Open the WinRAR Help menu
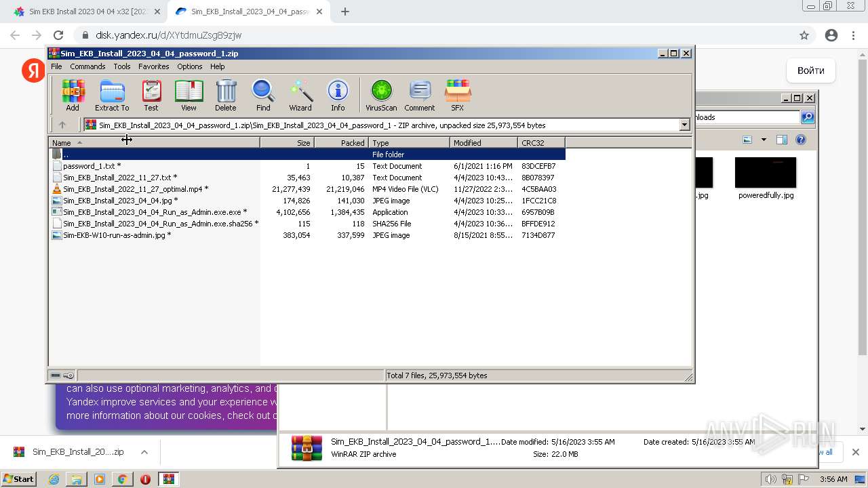The image size is (868, 488). (x=217, y=66)
